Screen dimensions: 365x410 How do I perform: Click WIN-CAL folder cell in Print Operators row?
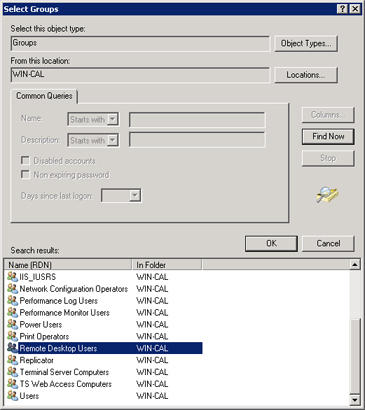click(152, 336)
